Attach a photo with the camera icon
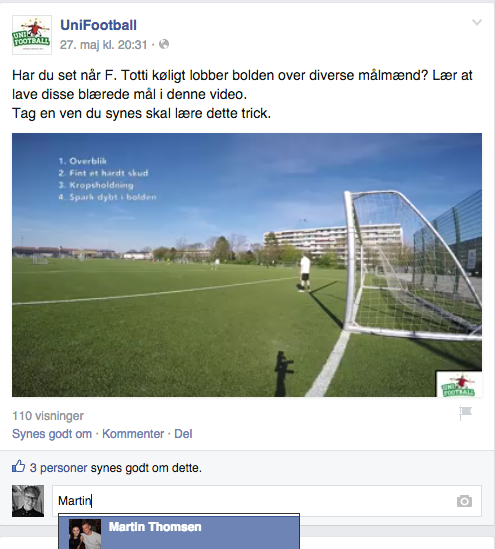Viewport: 495px width, 549px height. [x=464, y=501]
